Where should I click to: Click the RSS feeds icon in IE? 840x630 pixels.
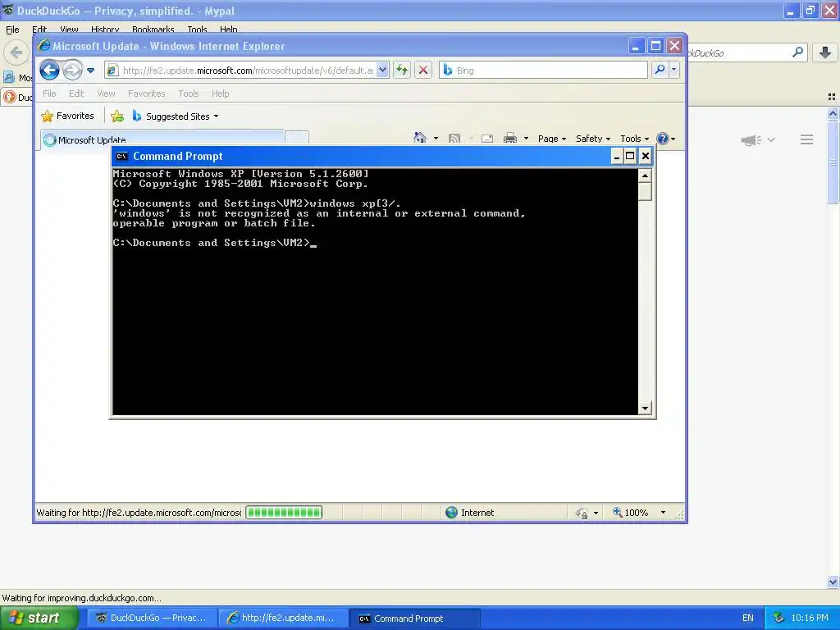[454, 138]
